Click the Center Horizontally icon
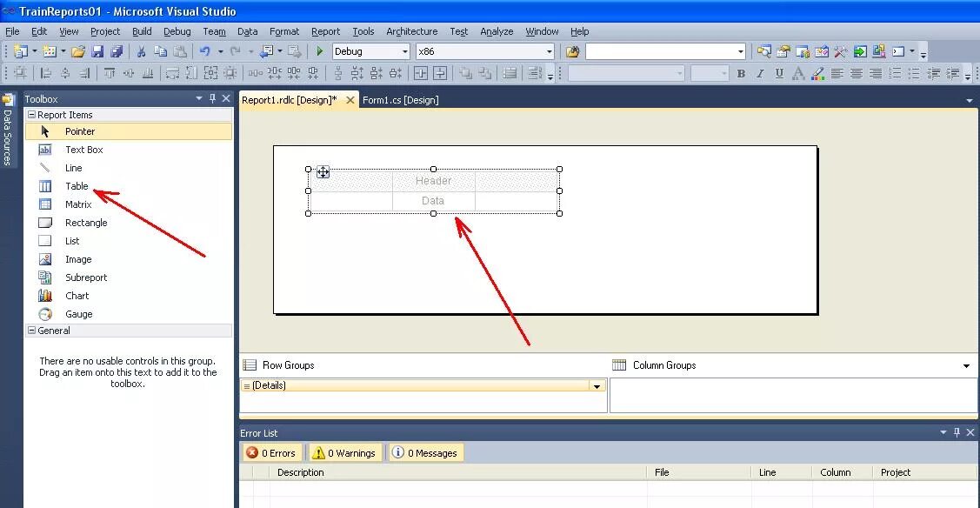 coord(421,73)
